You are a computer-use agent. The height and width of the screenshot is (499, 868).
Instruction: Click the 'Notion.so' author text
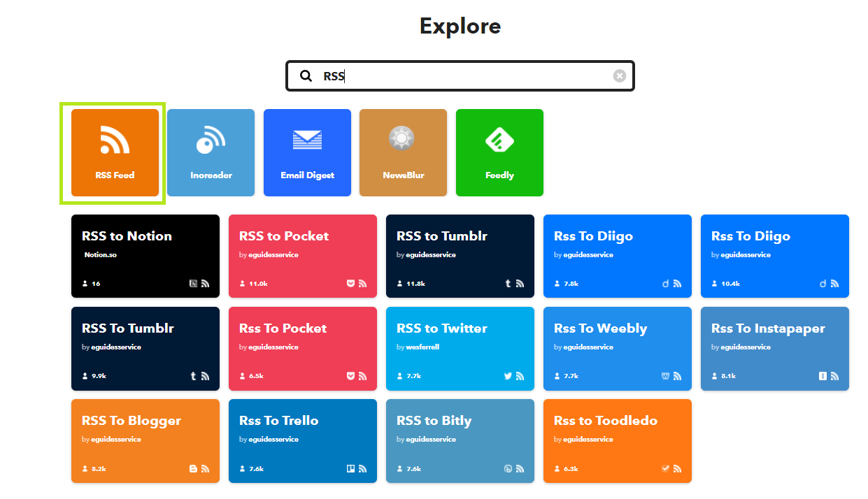[x=101, y=255]
